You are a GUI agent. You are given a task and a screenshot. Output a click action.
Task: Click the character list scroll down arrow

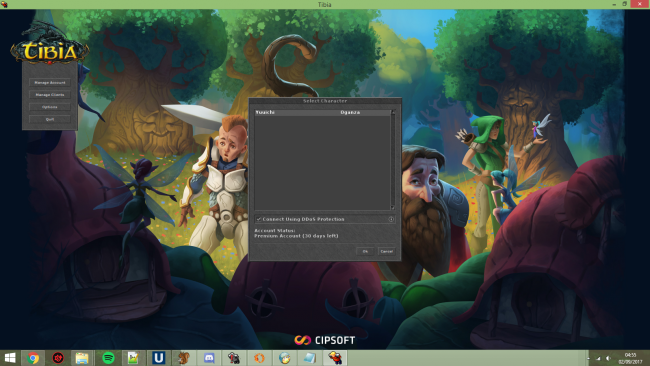[393, 208]
